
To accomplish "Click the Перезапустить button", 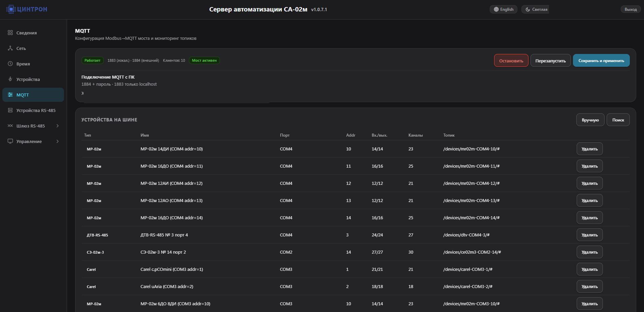I will point(550,61).
